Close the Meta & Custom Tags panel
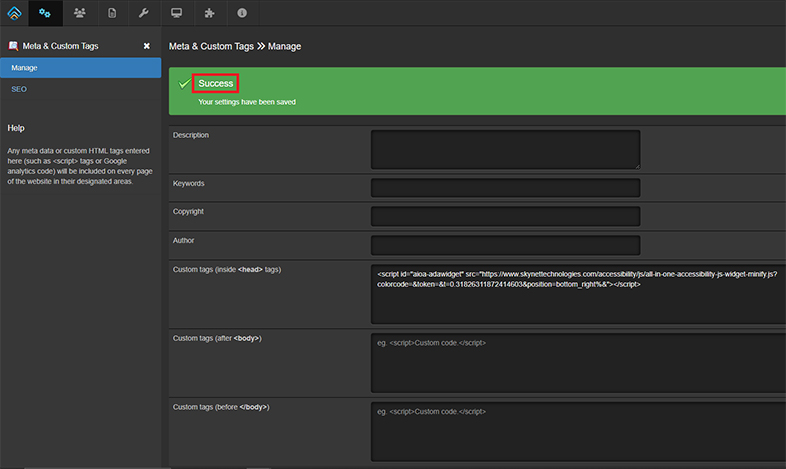The image size is (786, 469). (x=146, y=46)
